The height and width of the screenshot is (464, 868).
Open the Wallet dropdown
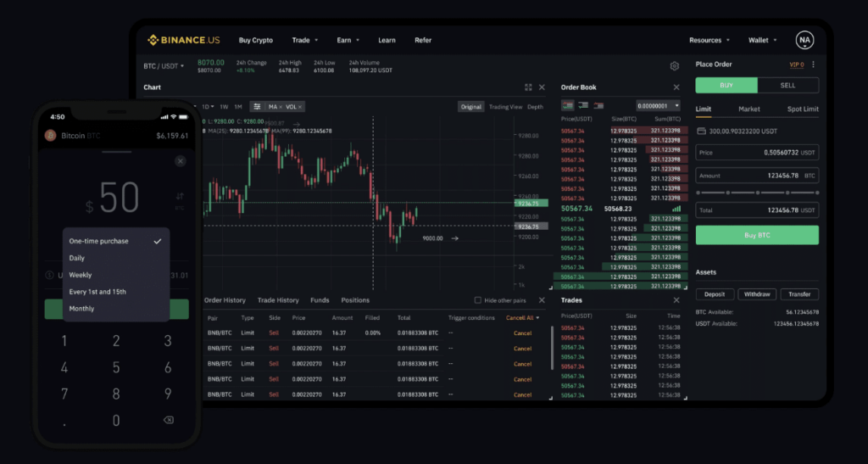(762, 40)
